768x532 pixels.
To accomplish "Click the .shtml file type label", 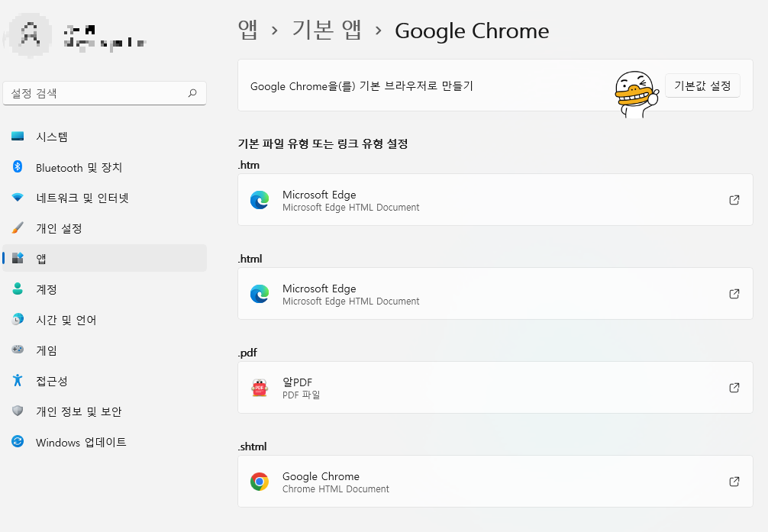I will (252, 447).
